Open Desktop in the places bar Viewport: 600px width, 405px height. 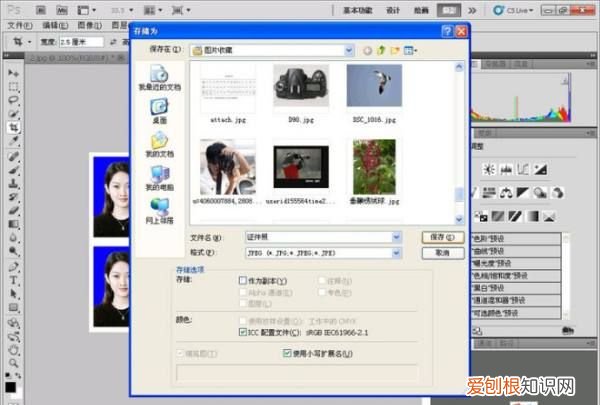tap(160, 111)
